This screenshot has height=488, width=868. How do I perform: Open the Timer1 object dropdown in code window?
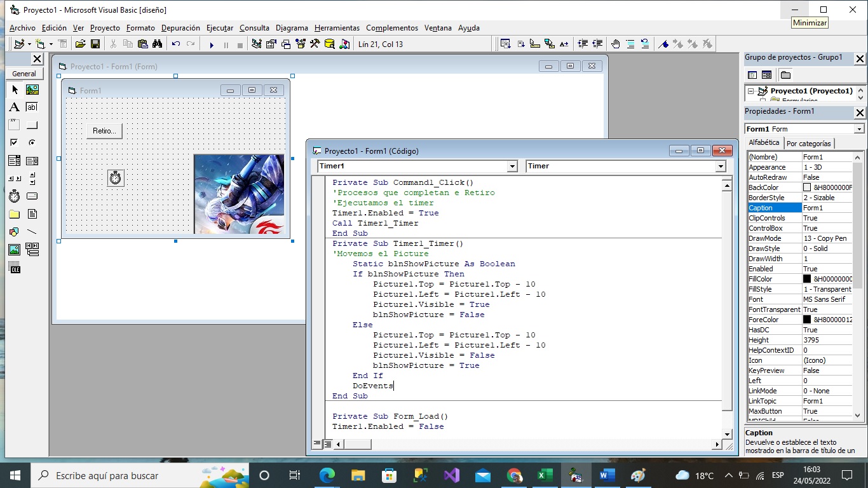point(512,166)
